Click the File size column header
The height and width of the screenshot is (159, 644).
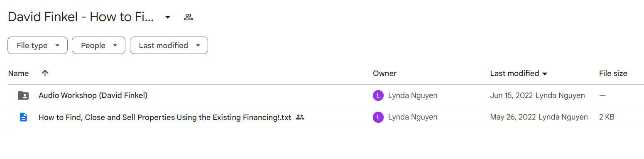[x=613, y=73]
